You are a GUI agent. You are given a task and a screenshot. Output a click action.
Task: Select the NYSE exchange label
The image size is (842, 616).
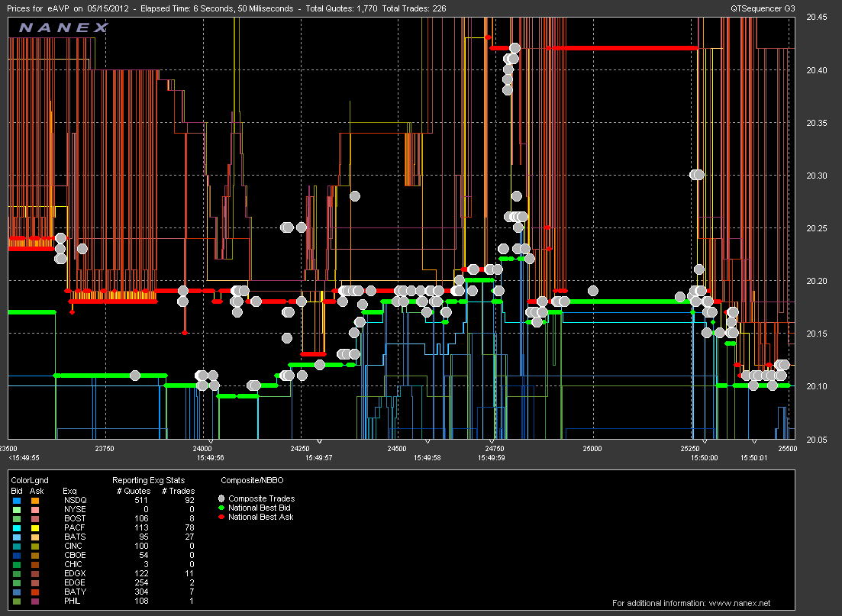coord(75,509)
